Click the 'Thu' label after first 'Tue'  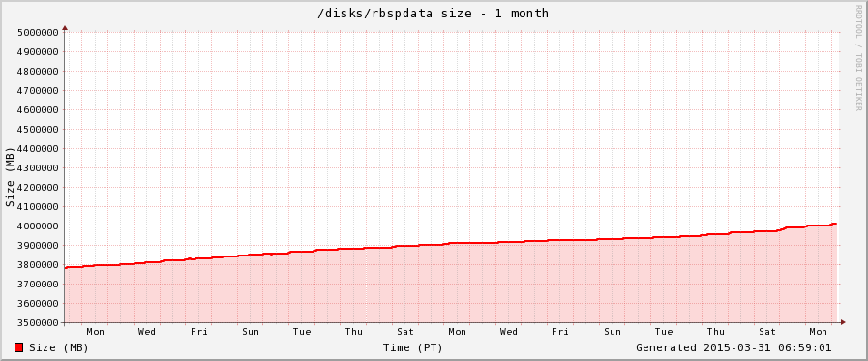point(354,332)
